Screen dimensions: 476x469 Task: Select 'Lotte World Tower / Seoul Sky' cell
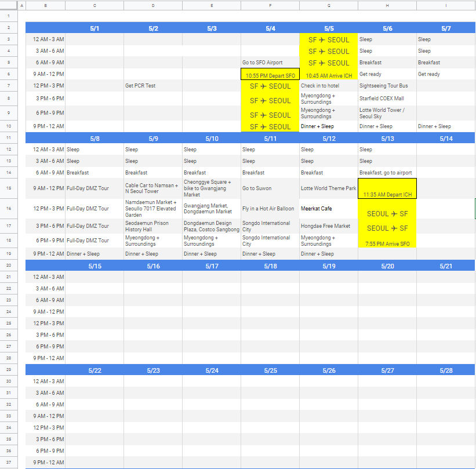point(387,113)
